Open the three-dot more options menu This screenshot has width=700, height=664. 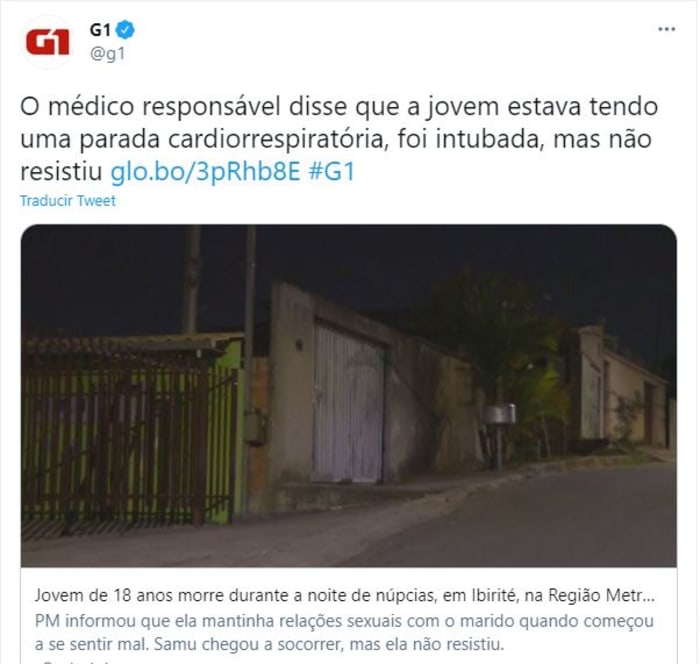pos(666,29)
